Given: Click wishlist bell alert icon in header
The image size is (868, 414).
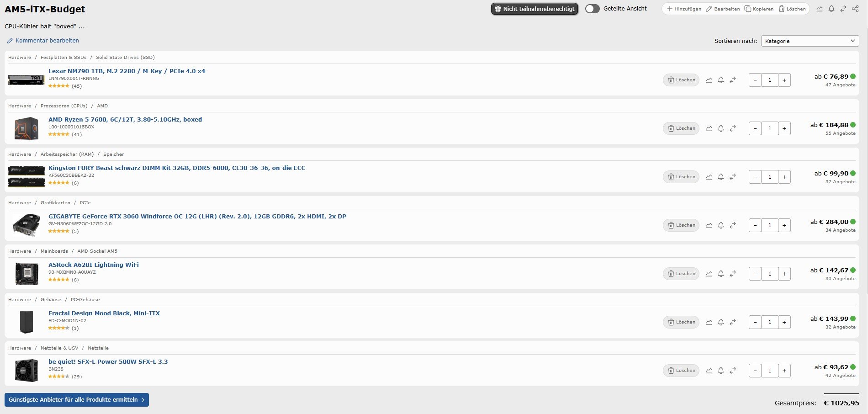Looking at the screenshot, I should point(831,9).
